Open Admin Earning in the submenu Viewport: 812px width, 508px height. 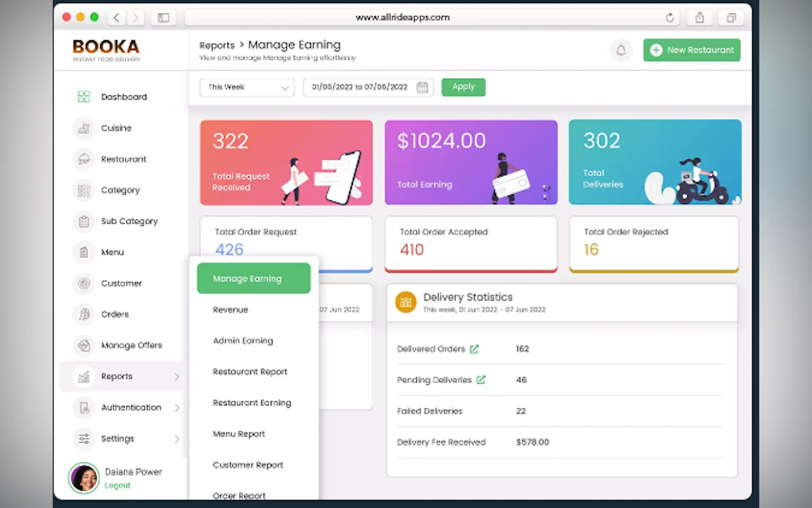click(x=243, y=341)
